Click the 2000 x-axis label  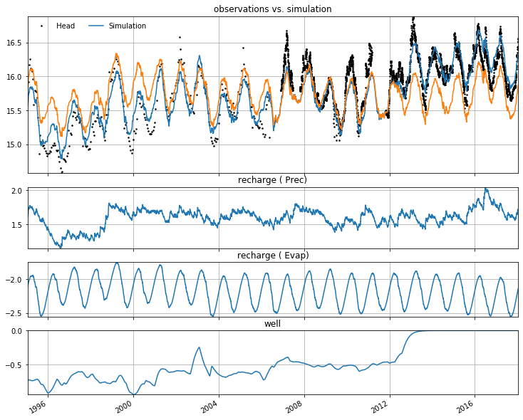pos(123,406)
